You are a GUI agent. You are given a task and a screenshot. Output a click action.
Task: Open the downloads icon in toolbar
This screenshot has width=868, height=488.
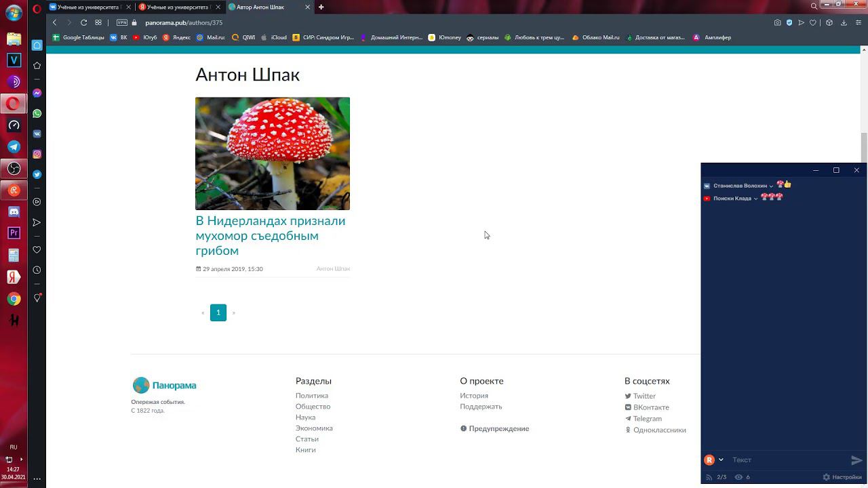click(844, 22)
